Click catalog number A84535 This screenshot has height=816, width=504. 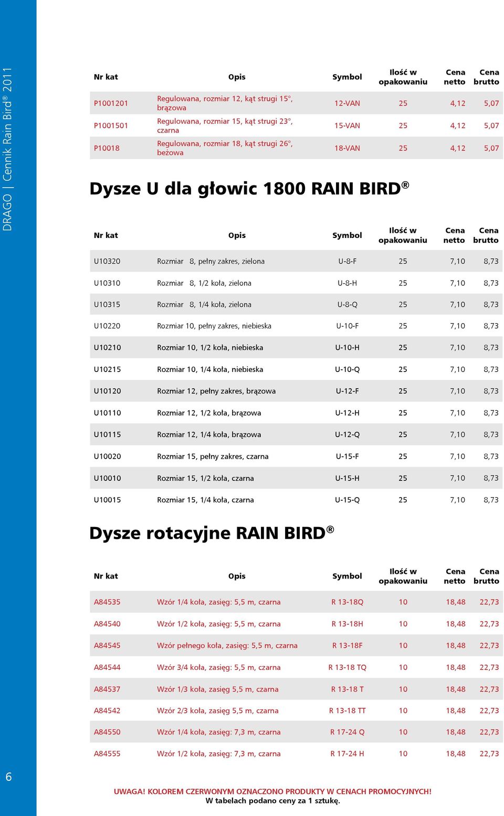click(107, 602)
